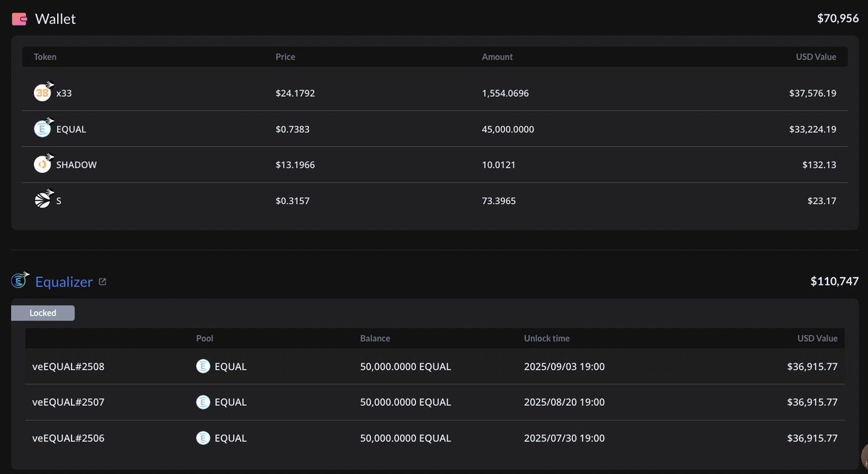The width and height of the screenshot is (868, 474).
Task: Click EQUAL pool label in veEQUAL#2507 row
Action: click(231, 402)
